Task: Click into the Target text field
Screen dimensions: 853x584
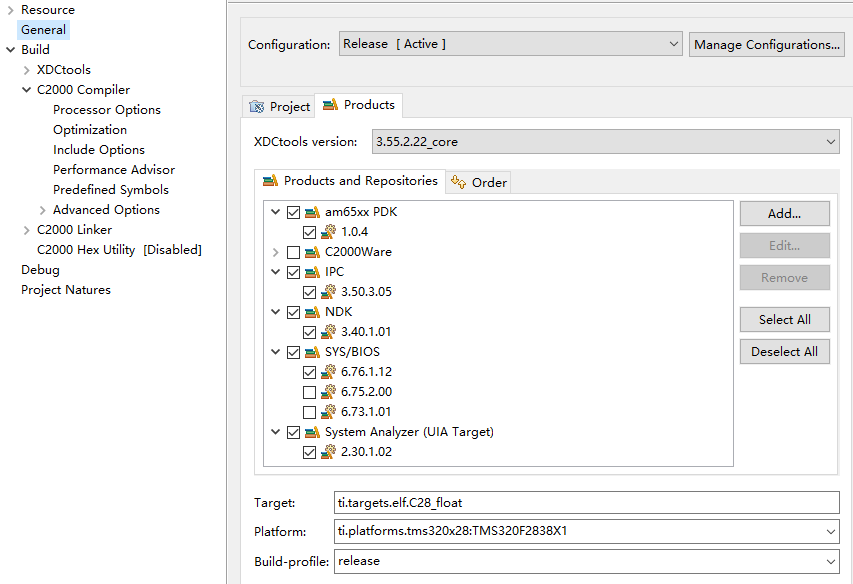Action: [x=586, y=502]
